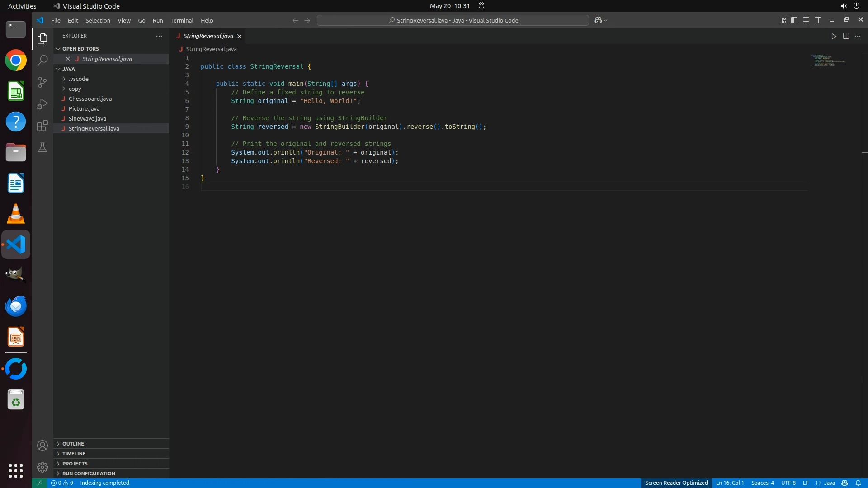This screenshot has width=868, height=488.
Task: Split the editor to the right
Action: 846,36
